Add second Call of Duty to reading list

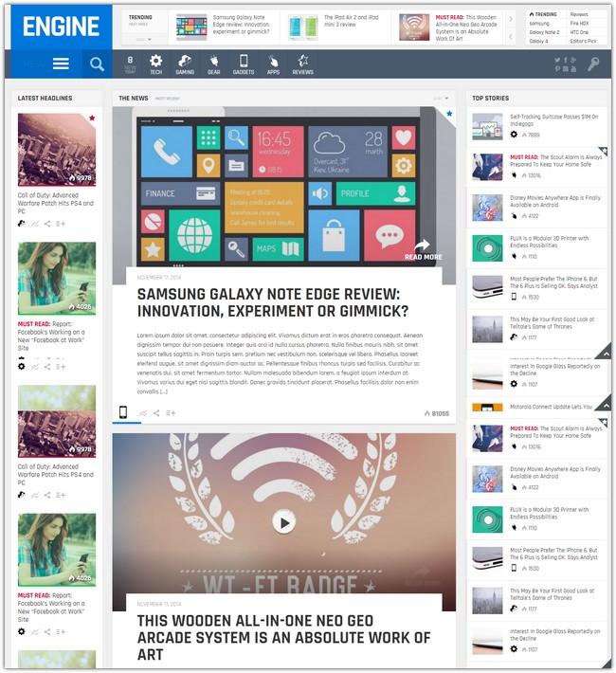pos(61,495)
